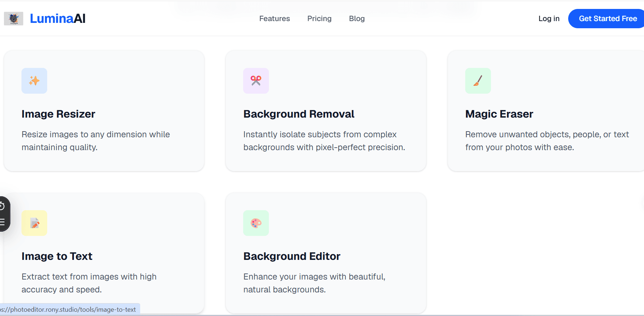Open the Image to Text tool heading
Viewport: 644px width, 316px height.
click(57, 256)
